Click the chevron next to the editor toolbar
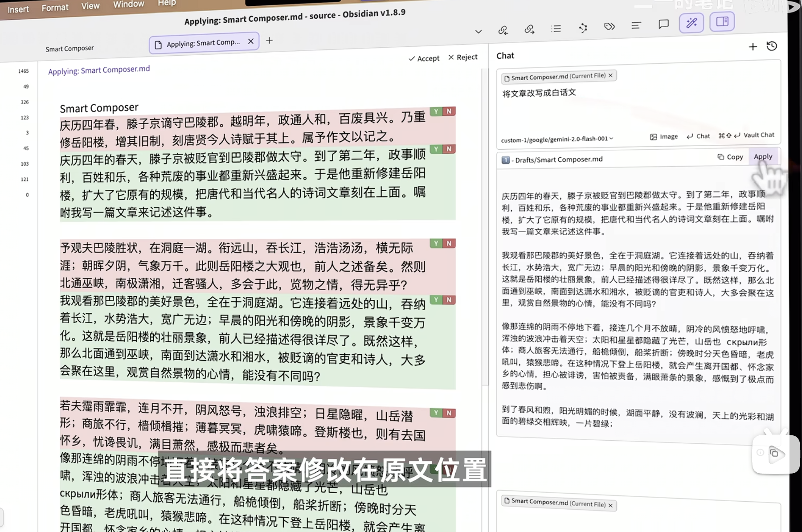This screenshot has height=532, width=802. tap(478, 32)
